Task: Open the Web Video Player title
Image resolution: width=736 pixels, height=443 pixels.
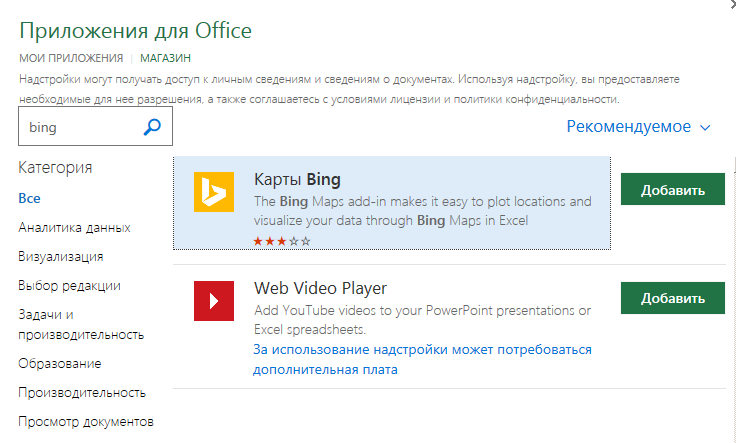Action: 320,288
